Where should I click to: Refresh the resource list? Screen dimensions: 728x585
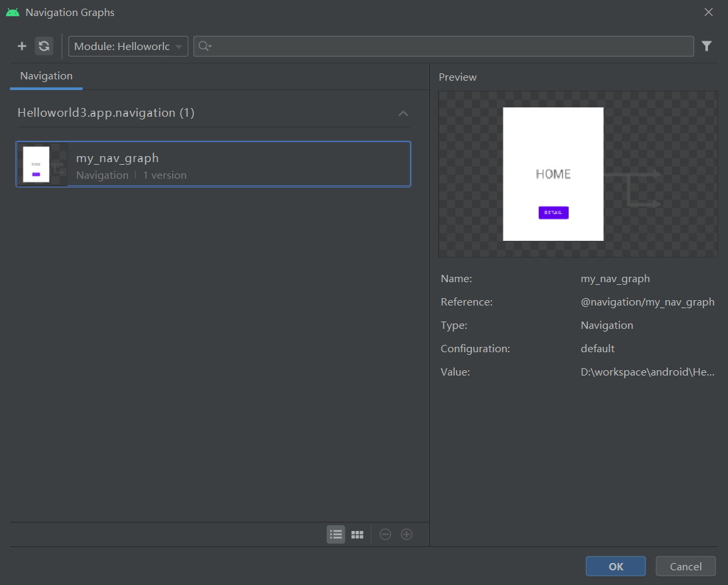coord(44,46)
